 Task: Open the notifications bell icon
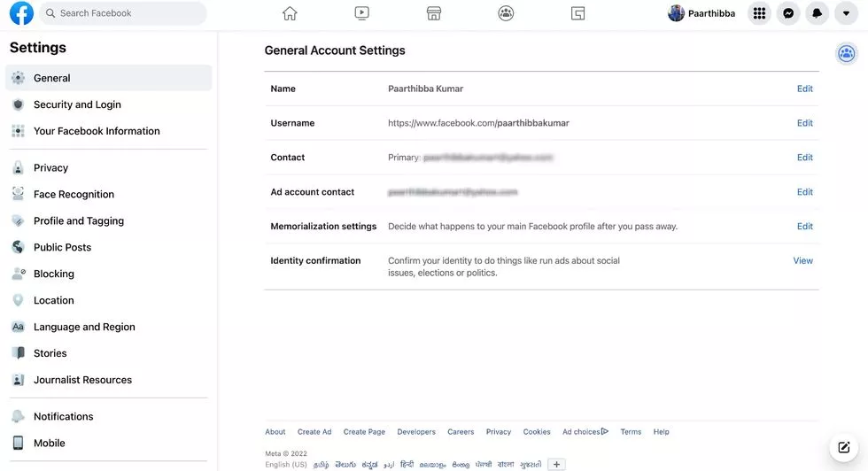[817, 13]
